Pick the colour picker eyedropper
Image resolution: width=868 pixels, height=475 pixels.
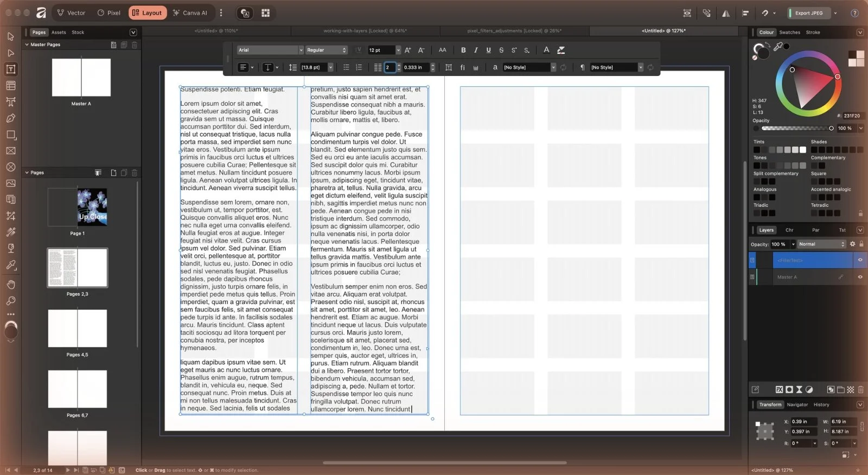point(778,47)
